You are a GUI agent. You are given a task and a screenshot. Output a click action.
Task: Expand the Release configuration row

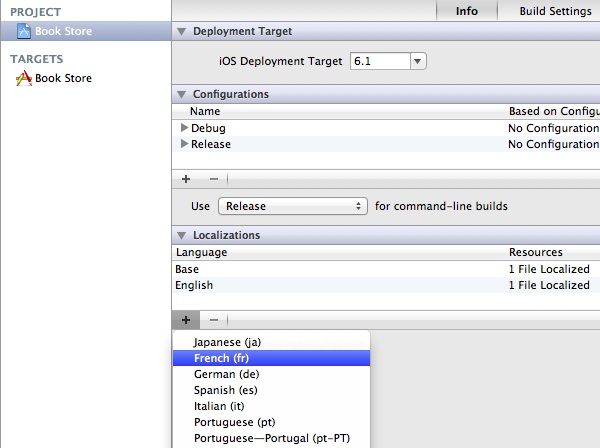tap(184, 144)
